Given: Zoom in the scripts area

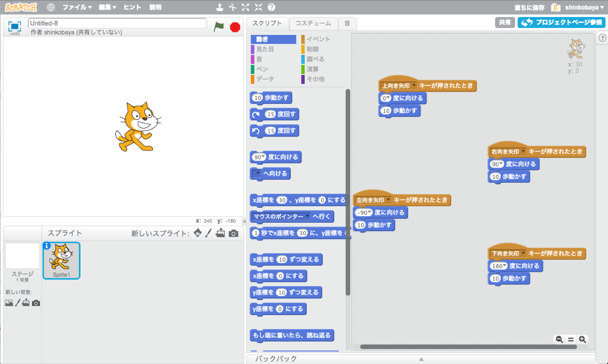Looking at the screenshot, I should (x=582, y=339).
